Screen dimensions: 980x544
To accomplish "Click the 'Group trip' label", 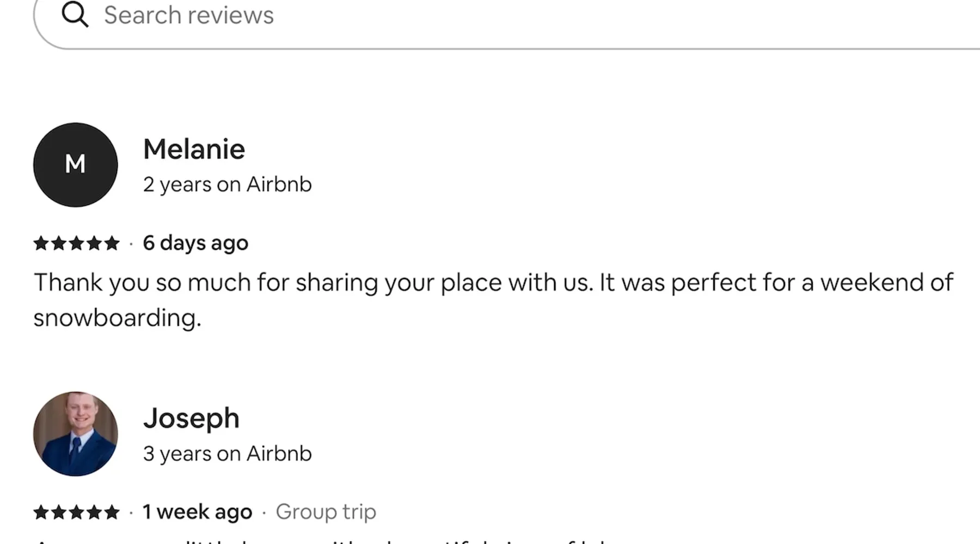I will coord(326,512).
